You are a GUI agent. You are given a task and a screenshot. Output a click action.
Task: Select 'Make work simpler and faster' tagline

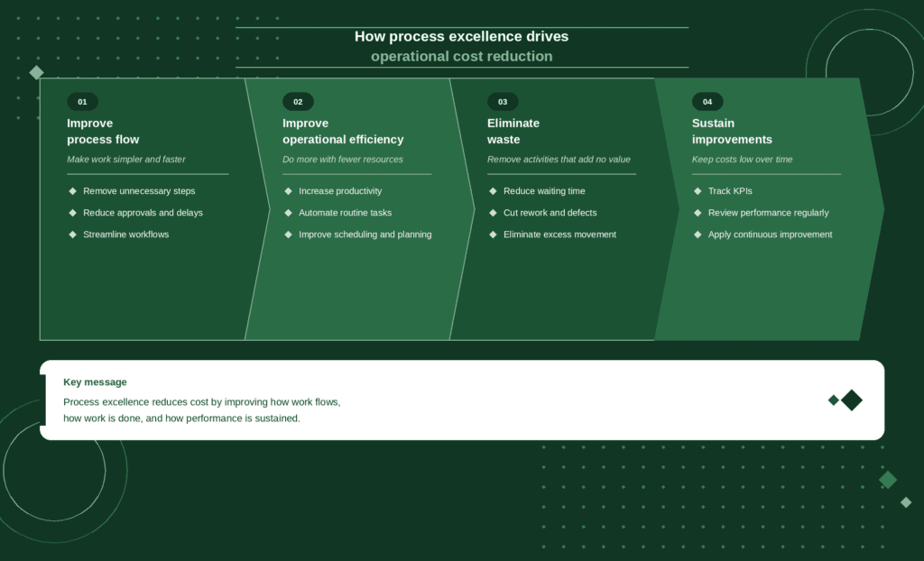coord(126,159)
